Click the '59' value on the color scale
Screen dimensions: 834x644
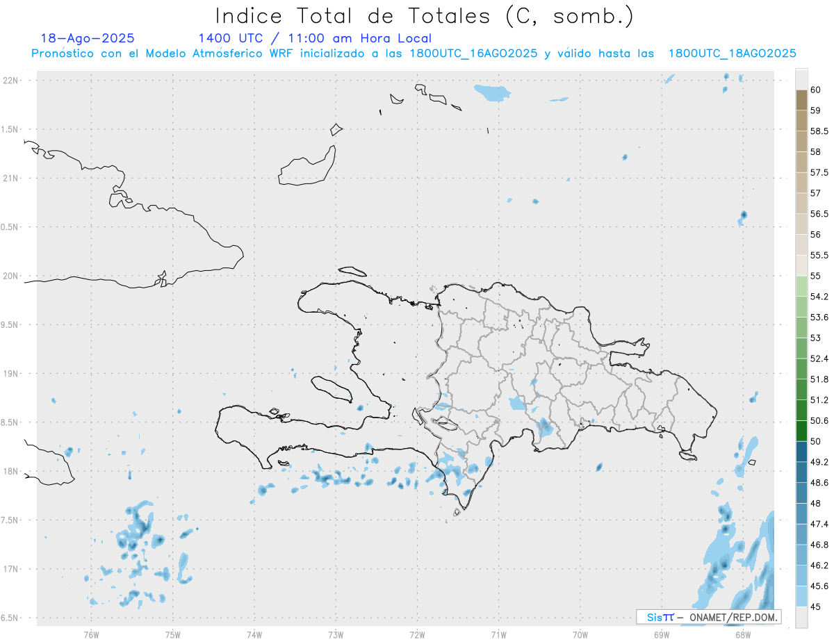(x=816, y=110)
